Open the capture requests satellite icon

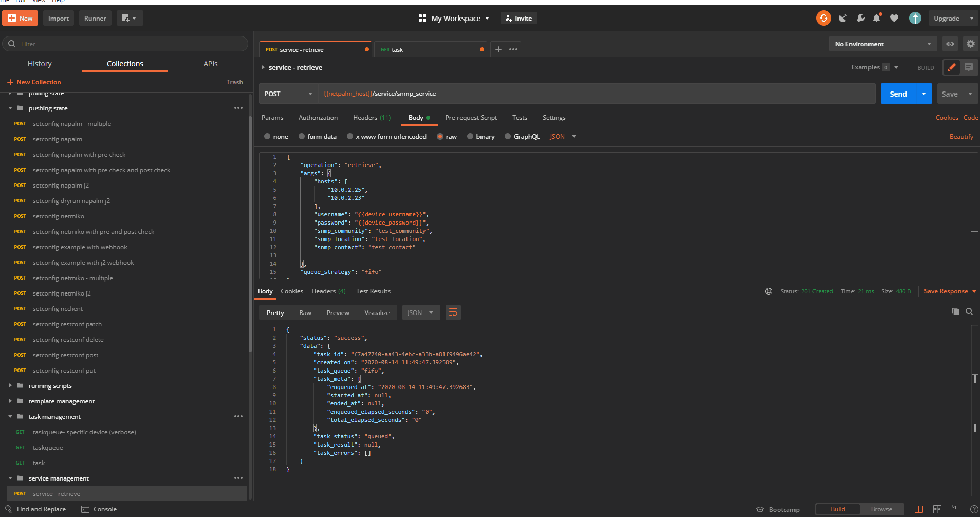pos(843,18)
